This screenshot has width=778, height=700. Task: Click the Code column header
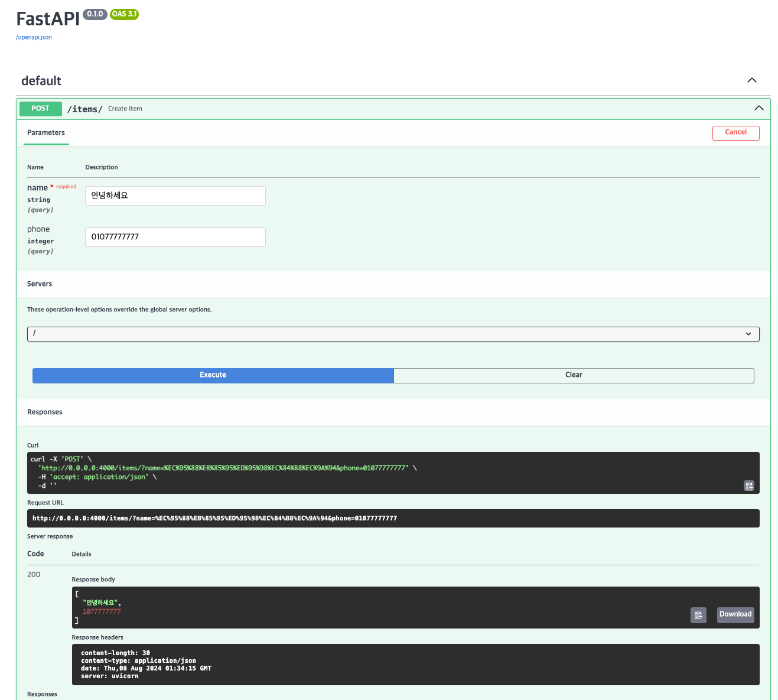pyautogui.click(x=35, y=554)
